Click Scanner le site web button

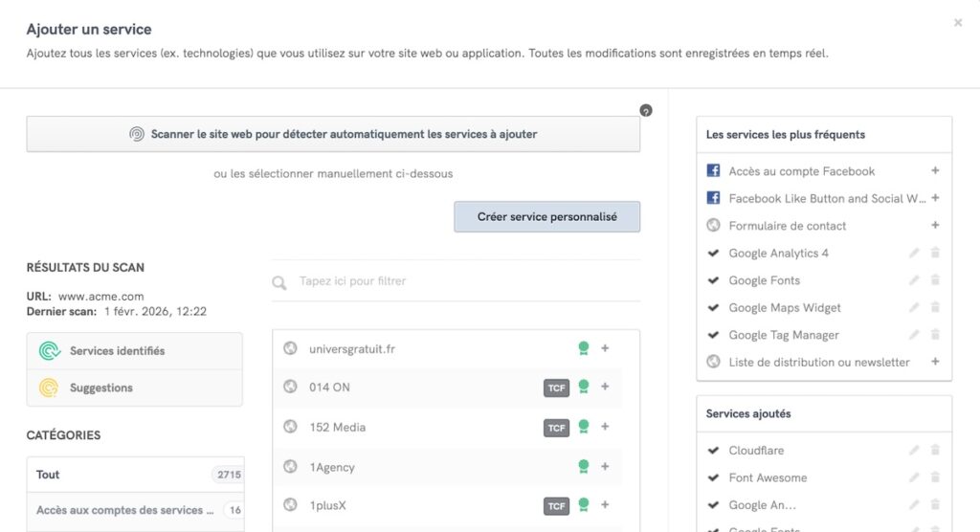click(x=333, y=134)
